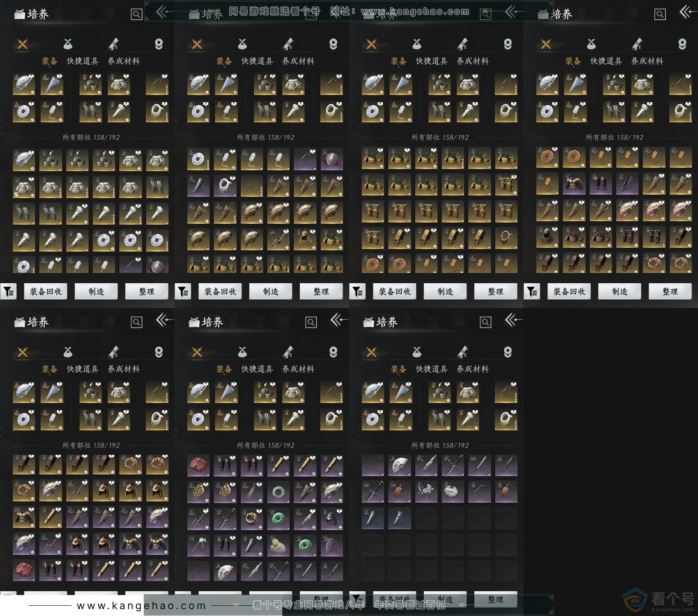Open search magnifier in bottom-middle panel

pyautogui.click(x=311, y=323)
